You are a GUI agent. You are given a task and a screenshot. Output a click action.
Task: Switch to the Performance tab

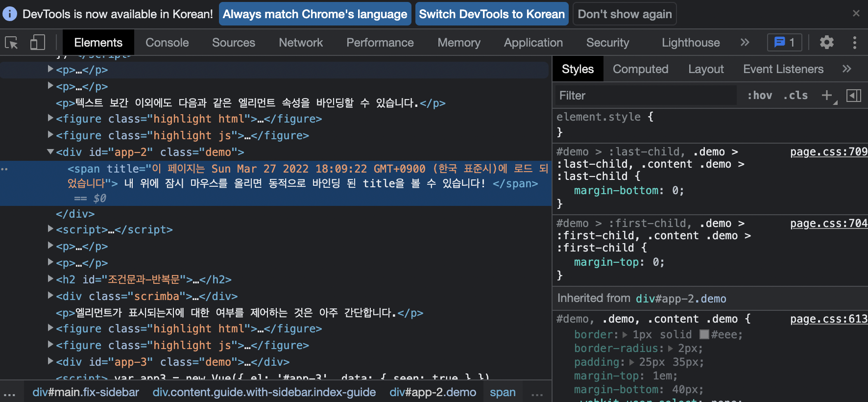380,43
